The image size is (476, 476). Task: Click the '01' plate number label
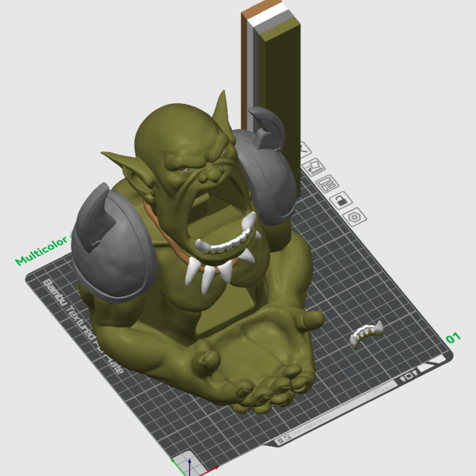point(453,338)
